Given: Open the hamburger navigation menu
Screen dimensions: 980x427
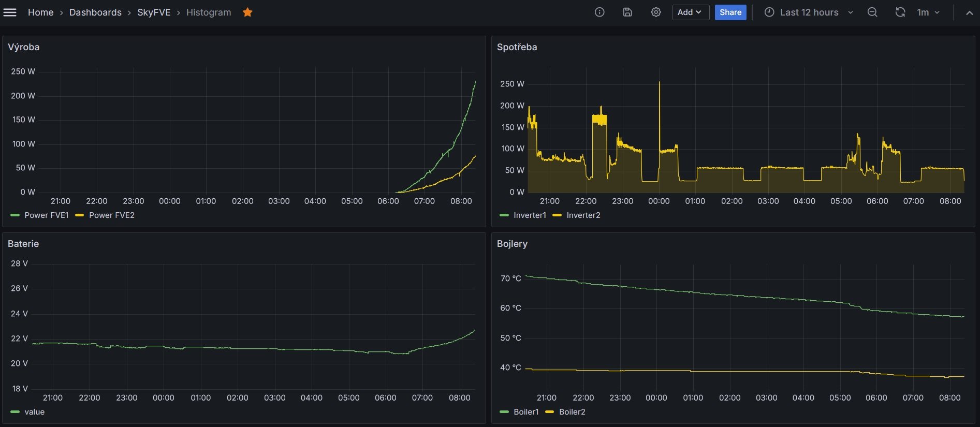Looking at the screenshot, I should pyautogui.click(x=10, y=12).
